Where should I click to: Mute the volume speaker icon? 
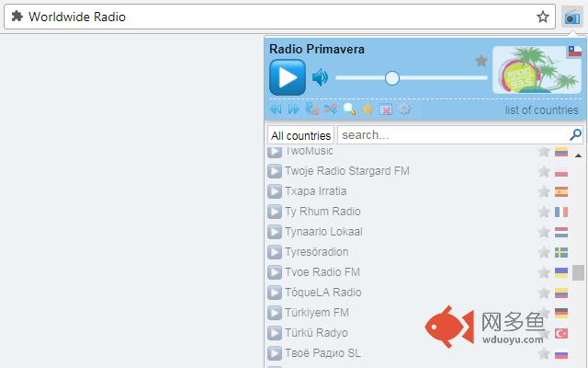(x=320, y=77)
